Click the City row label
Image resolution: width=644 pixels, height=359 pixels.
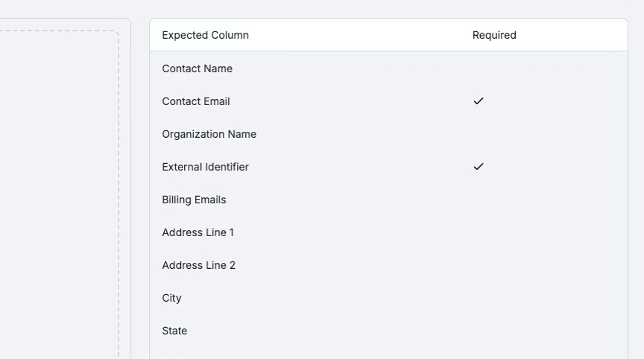[171, 298]
